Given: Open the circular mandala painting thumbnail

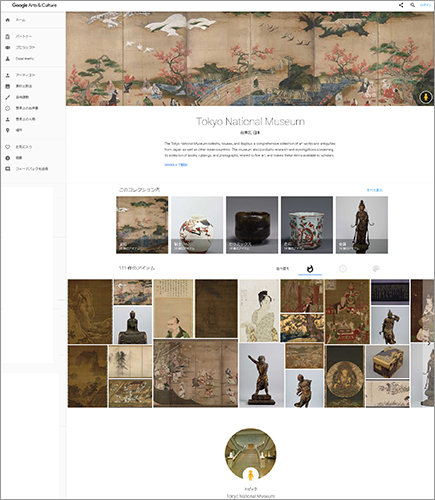Looking at the screenshot, I should point(345,376).
